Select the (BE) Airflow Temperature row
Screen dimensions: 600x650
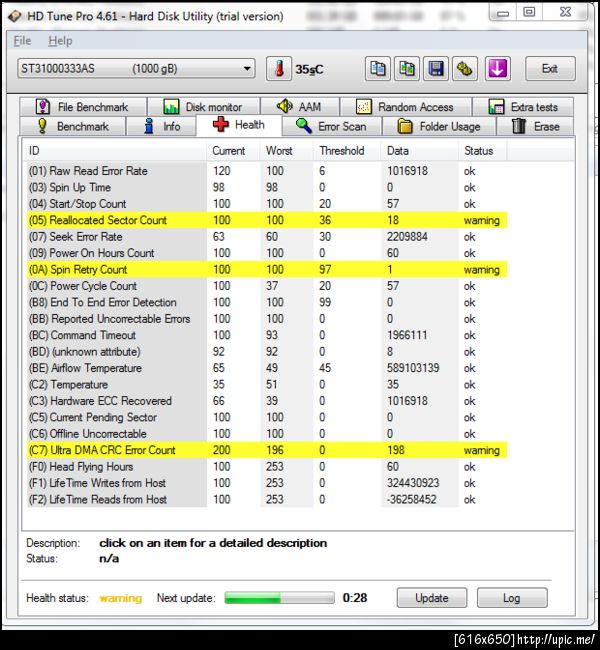267,368
